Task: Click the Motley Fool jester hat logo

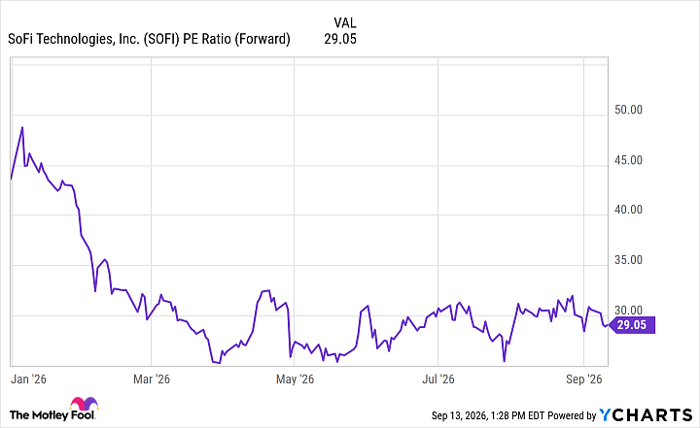Action: pyautogui.click(x=84, y=403)
